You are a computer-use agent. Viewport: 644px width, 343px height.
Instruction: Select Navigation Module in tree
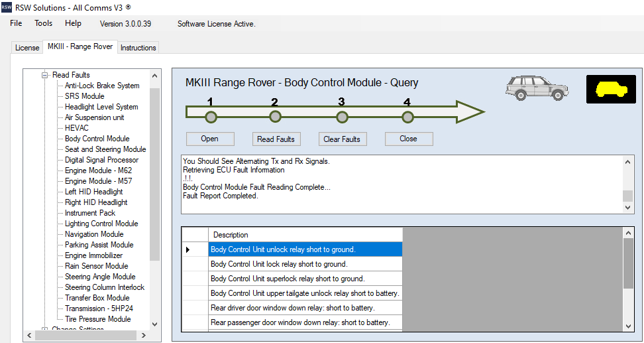click(94, 234)
